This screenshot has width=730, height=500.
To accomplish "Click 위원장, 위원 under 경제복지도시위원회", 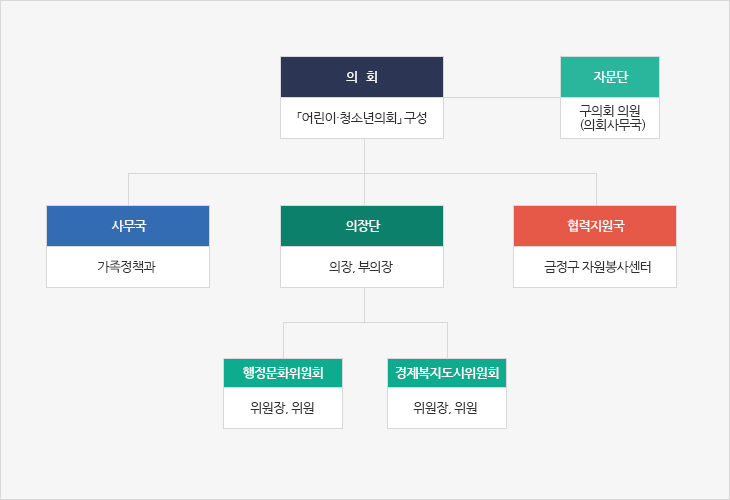I will click(x=447, y=408).
